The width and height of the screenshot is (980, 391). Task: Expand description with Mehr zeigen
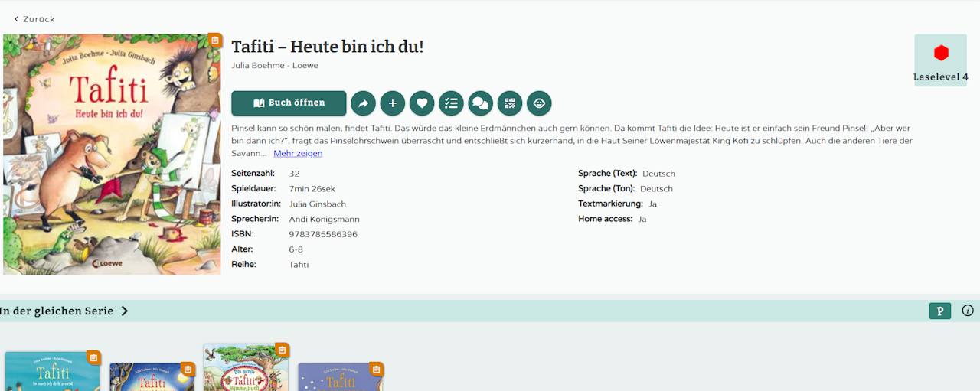tap(298, 153)
